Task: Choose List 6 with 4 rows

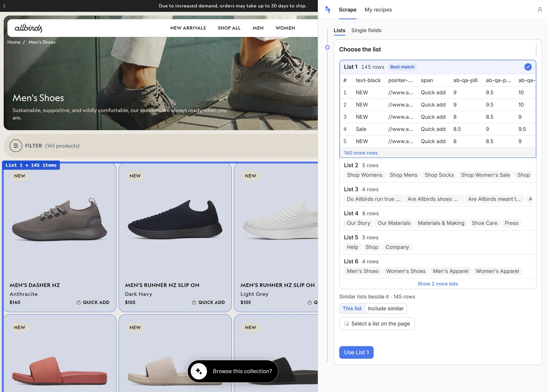Action: (x=437, y=267)
